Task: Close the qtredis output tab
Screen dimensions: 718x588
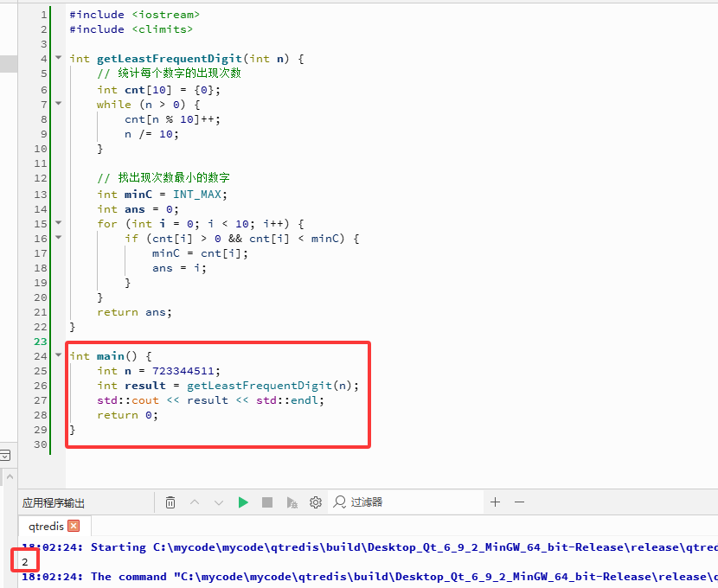Action: [x=74, y=526]
